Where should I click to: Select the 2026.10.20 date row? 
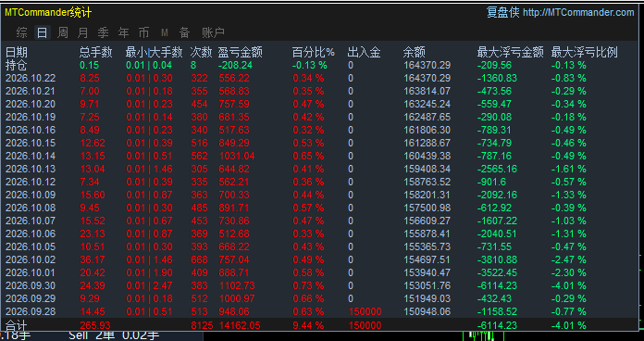click(30, 104)
